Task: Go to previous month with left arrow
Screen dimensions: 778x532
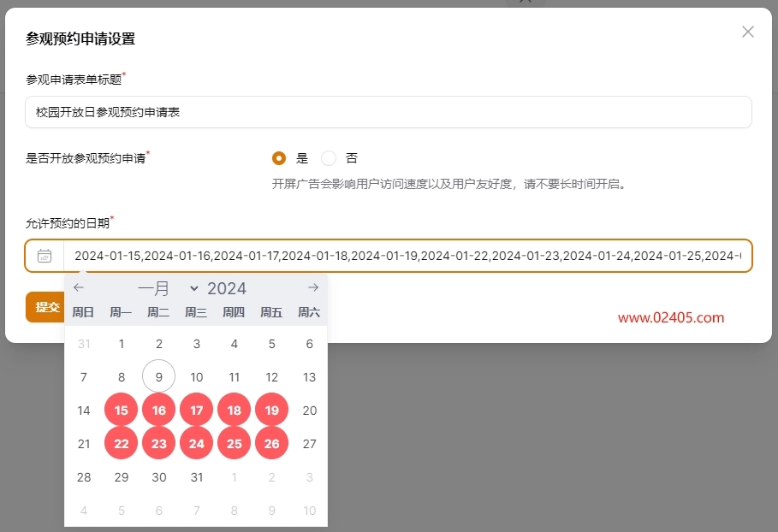Action: coord(79,288)
